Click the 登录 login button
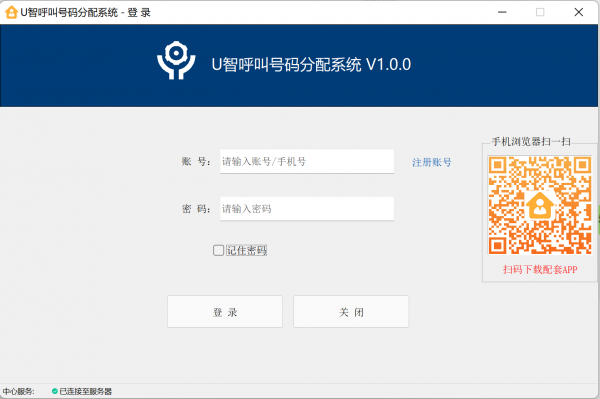 (x=225, y=312)
